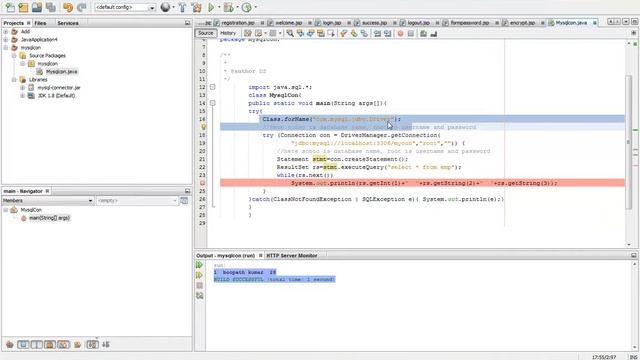
Task: Switch editor to History view
Action: pyautogui.click(x=228, y=33)
